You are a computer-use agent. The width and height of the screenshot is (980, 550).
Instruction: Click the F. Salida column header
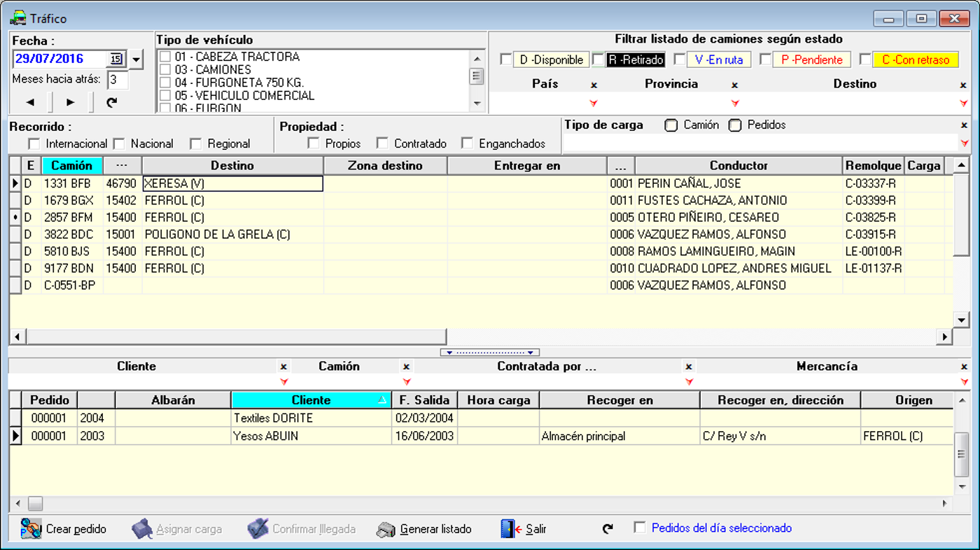pos(424,400)
